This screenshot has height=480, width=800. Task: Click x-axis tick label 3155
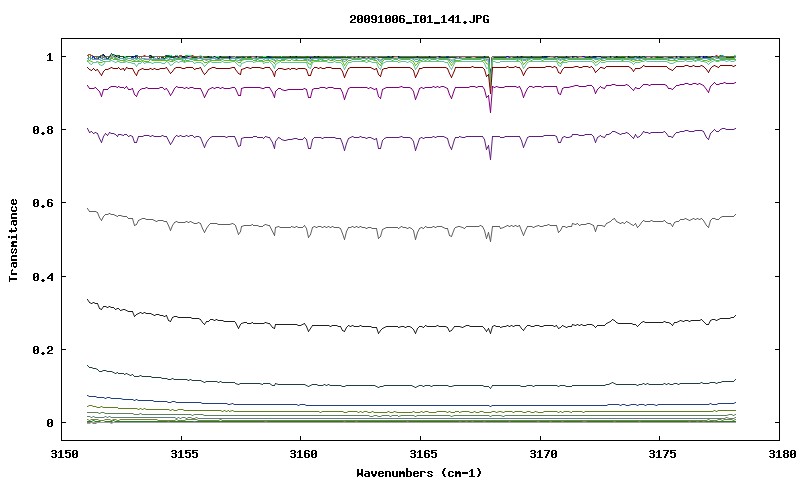point(182,454)
